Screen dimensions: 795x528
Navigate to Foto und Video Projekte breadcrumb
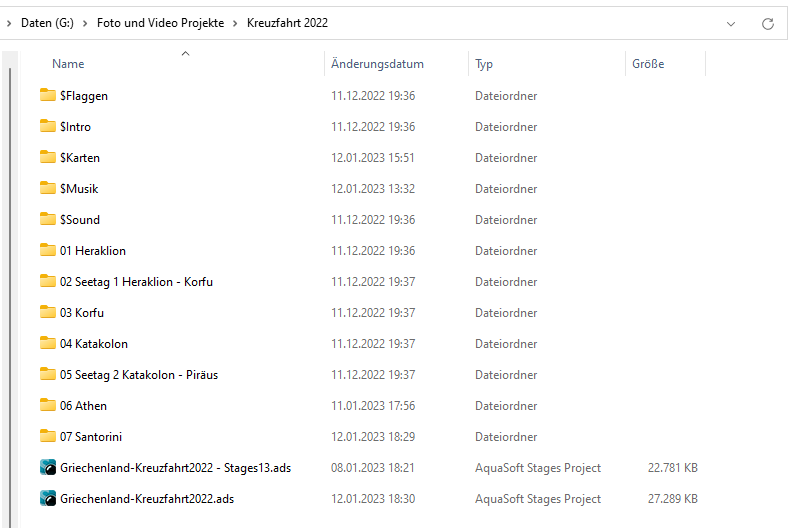(x=162, y=23)
